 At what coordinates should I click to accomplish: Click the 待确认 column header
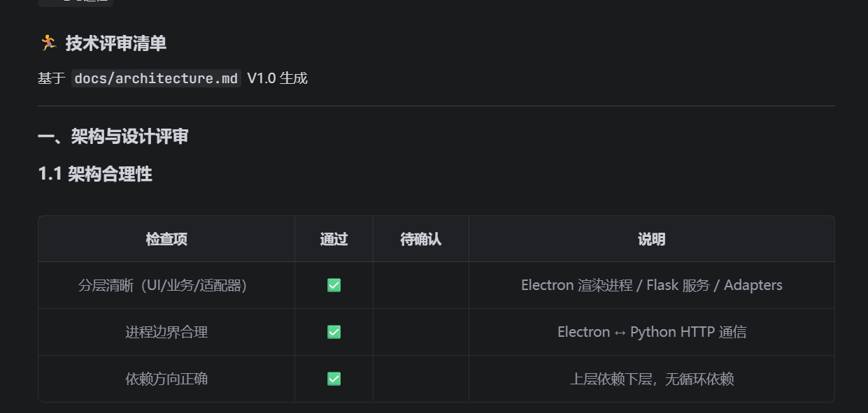pyautogui.click(x=420, y=239)
